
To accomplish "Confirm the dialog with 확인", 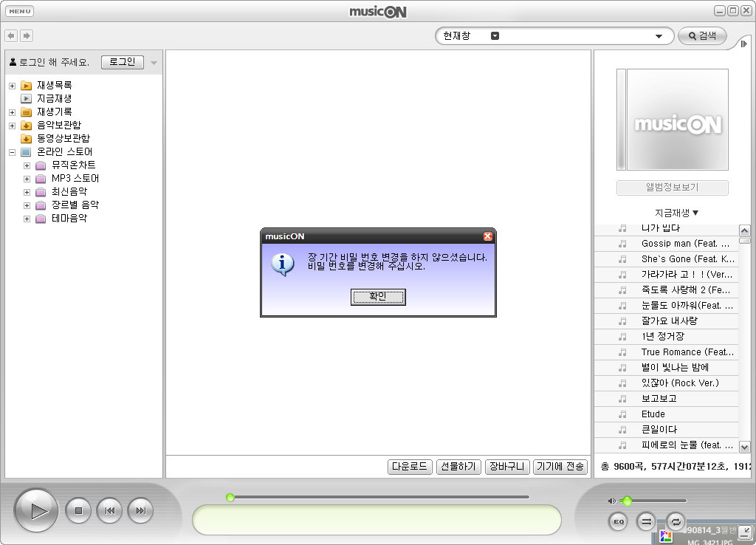I will pos(378,297).
